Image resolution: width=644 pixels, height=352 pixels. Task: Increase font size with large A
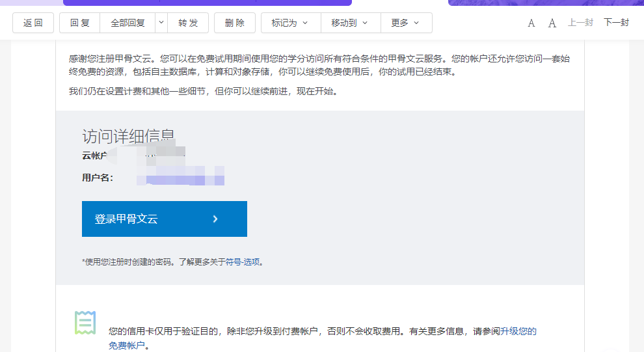point(552,23)
